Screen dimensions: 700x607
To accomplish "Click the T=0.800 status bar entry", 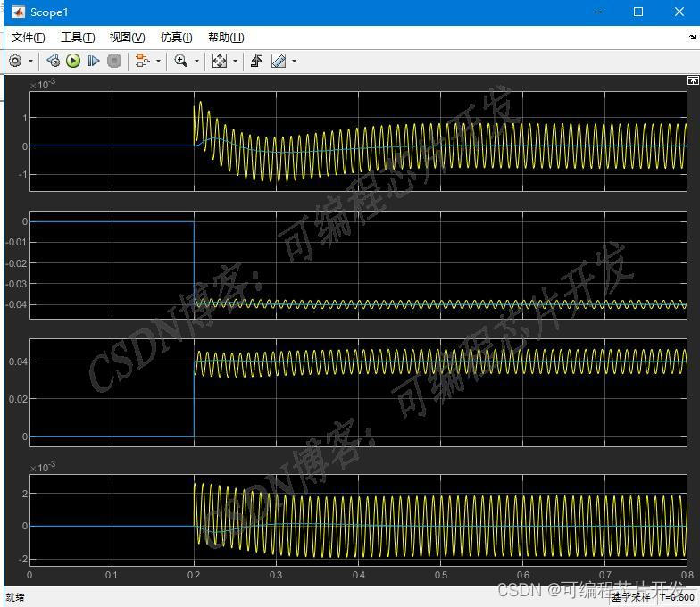I will click(677, 597).
